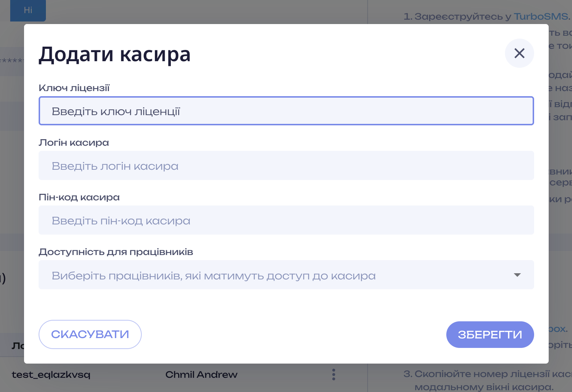Open three-dot menu for test_eqlazkvsq row
The height and width of the screenshot is (392, 572).
[x=333, y=375]
